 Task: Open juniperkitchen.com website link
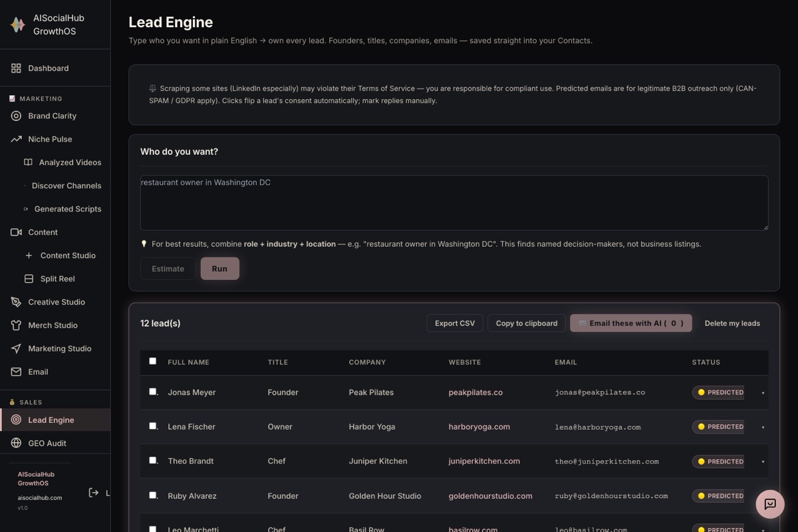click(x=484, y=461)
